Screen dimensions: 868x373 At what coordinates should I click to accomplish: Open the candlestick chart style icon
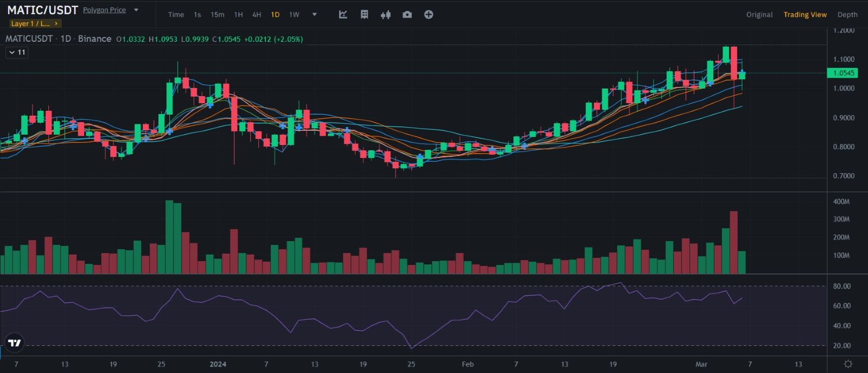click(386, 15)
